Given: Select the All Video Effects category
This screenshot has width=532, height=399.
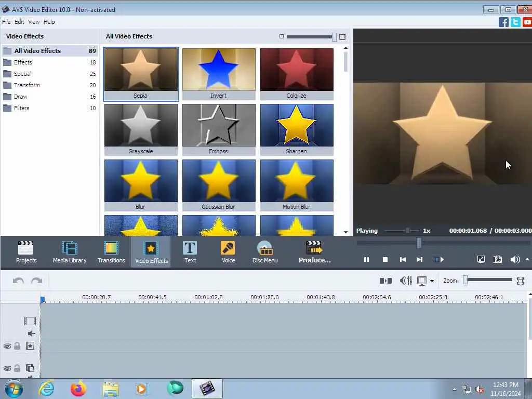Looking at the screenshot, I should tap(50, 51).
